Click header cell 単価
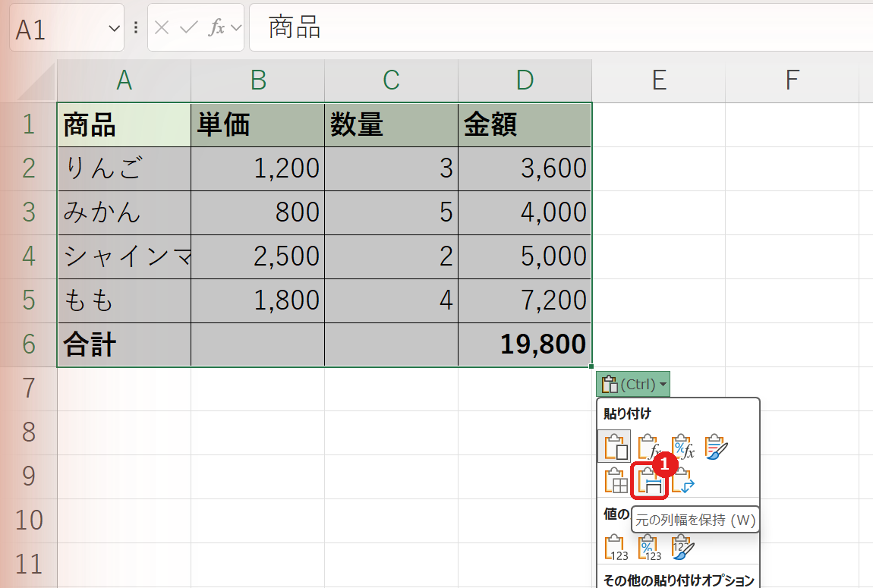The height and width of the screenshot is (588, 873). click(x=258, y=124)
